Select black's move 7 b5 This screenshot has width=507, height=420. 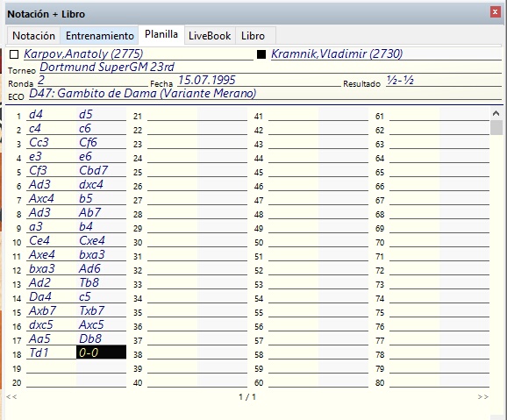(x=86, y=198)
